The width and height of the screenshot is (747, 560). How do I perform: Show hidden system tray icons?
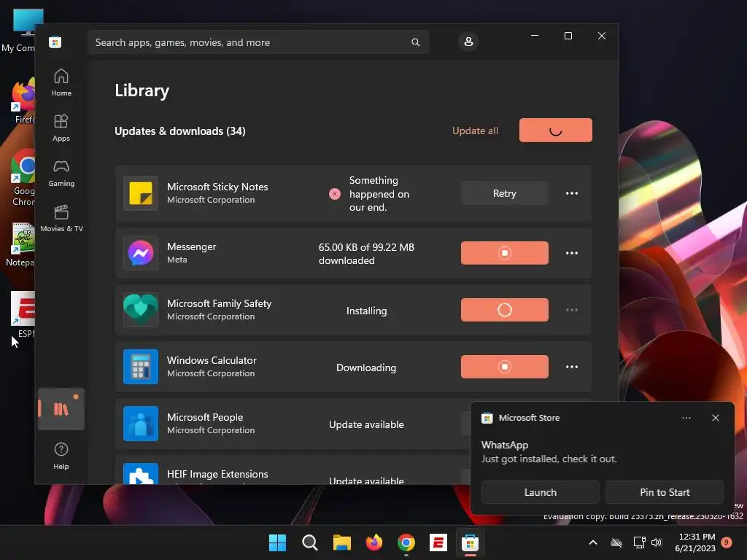pos(593,542)
